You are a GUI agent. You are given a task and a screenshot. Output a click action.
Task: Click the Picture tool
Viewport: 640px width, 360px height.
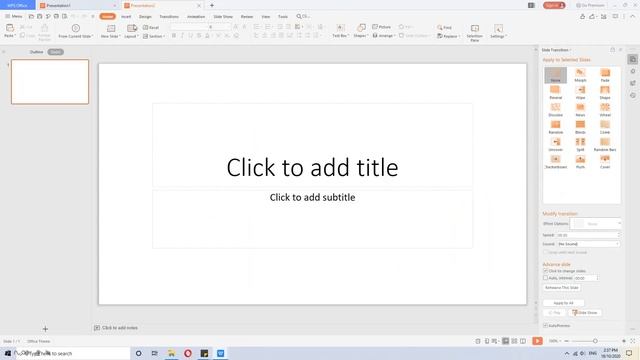coord(382,27)
